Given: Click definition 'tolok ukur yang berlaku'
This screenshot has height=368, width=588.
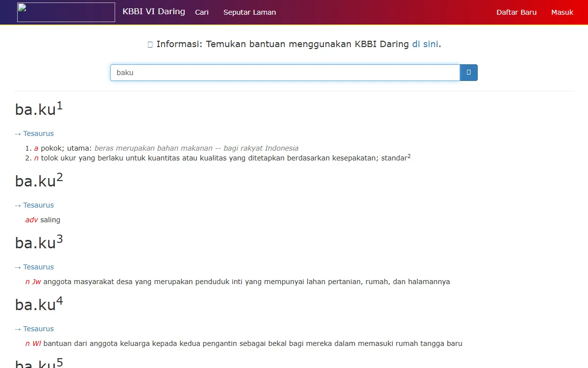Looking at the screenshot, I should click(x=225, y=158).
